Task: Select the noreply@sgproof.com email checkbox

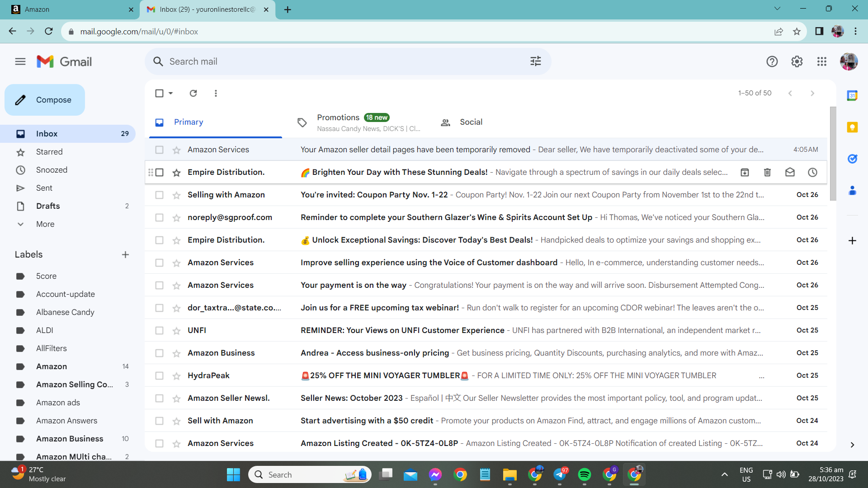Action: coord(159,217)
